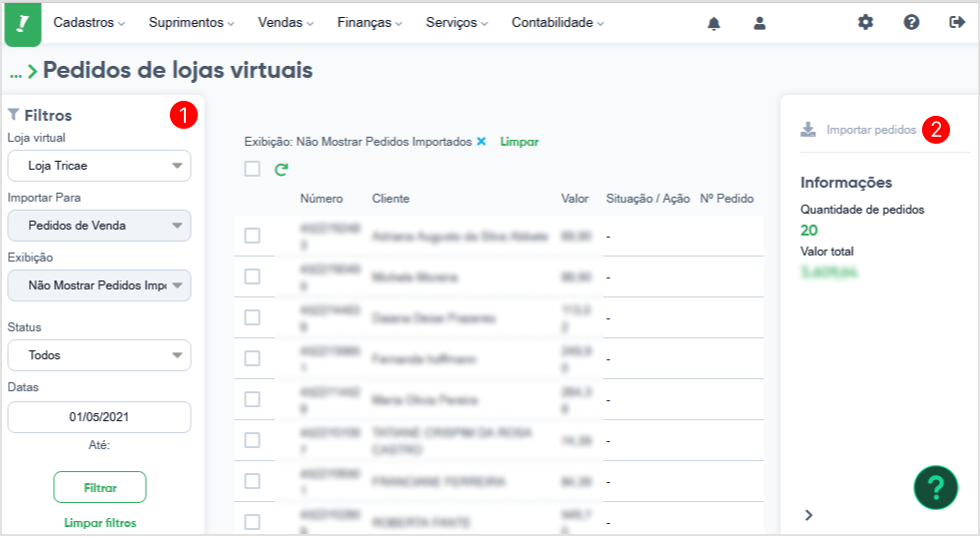The height and width of the screenshot is (538, 980).
Task: Click the start date field 01/05/2021
Action: coord(99,417)
